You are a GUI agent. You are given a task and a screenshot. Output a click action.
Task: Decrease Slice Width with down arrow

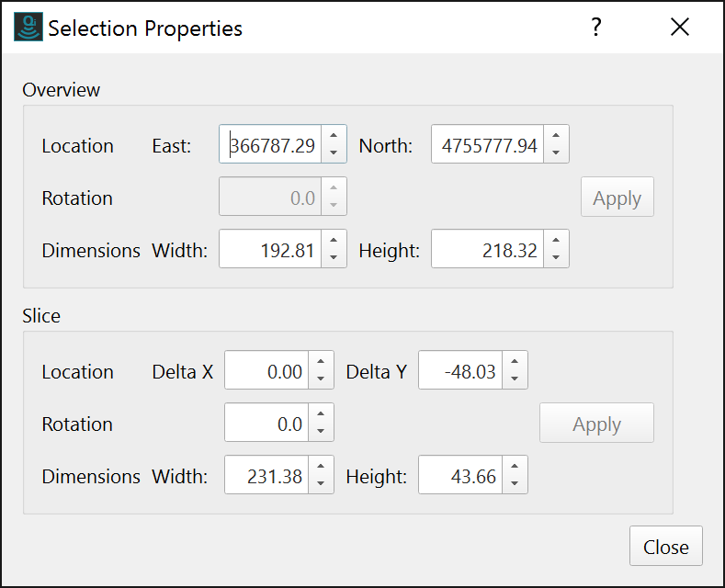pos(321,484)
